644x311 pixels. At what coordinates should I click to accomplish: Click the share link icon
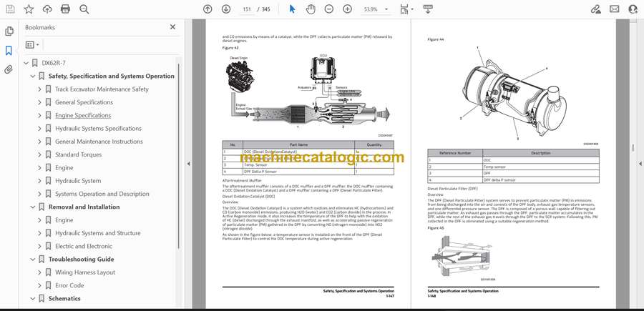click(x=595, y=9)
